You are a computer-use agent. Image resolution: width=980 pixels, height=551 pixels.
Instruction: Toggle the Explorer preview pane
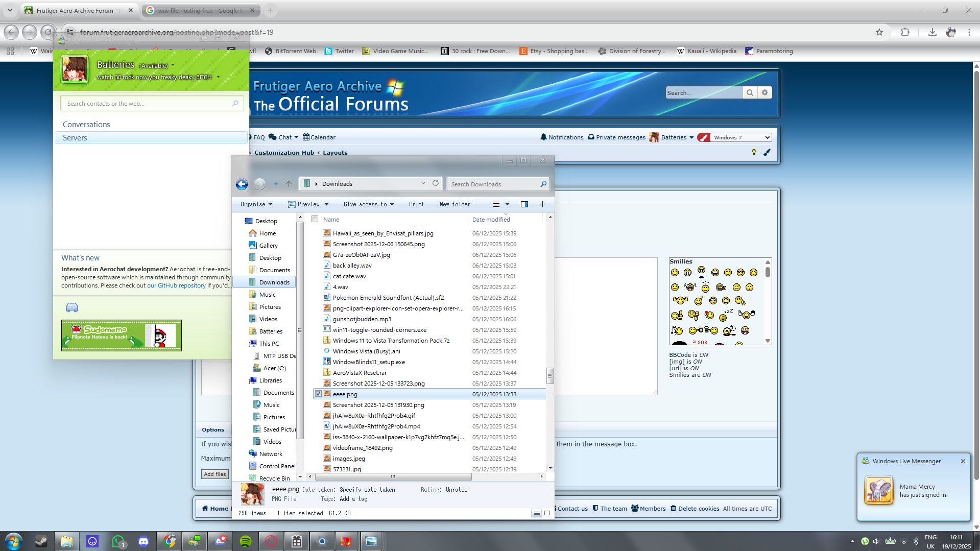pos(524,204)
